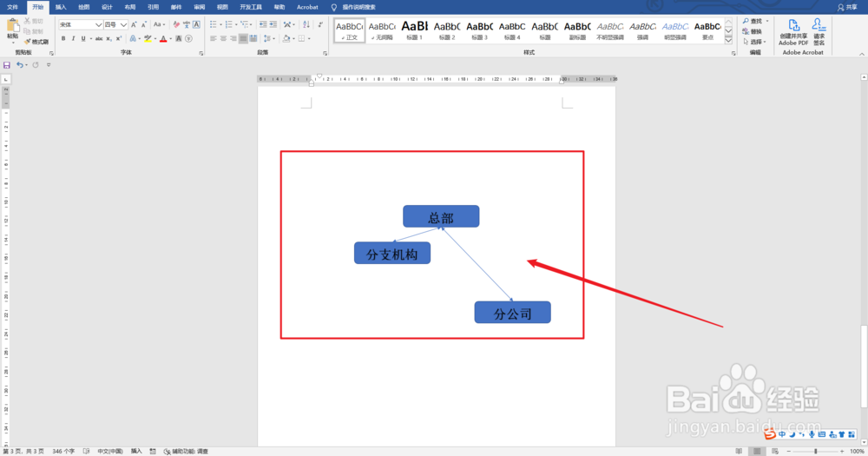This screenshot has width=868, height=456.
Task: Click the word count (346 个字) status
Action: (63, 452)
